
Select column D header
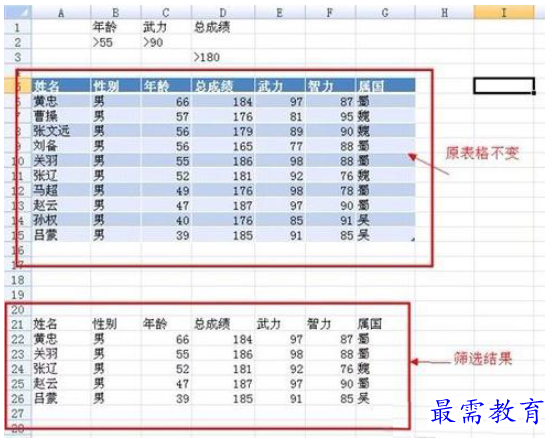[223, 13]
